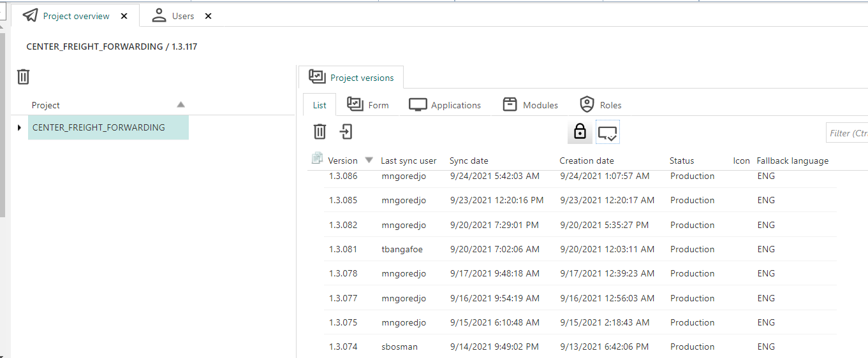Click creation date 9/13/2021 6:42:06 PM
This screenshot has width=868, height=358.
(x=605, y=347)
